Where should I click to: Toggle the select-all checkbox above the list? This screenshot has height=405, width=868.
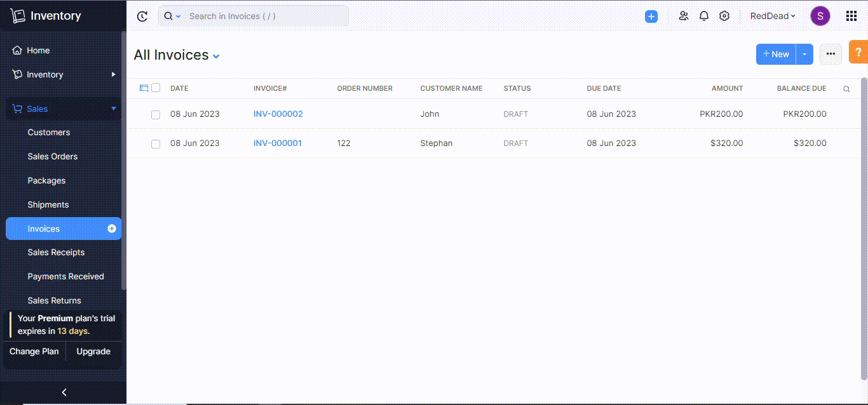(x=156, y=88)
